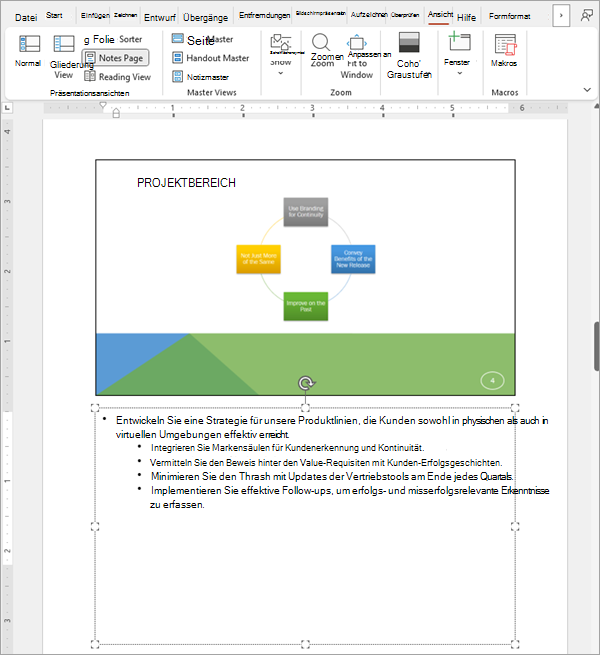Switch to the Start tab
This screenshot has height=655, width=600.
pyautogui.click(x=54, y=15)
